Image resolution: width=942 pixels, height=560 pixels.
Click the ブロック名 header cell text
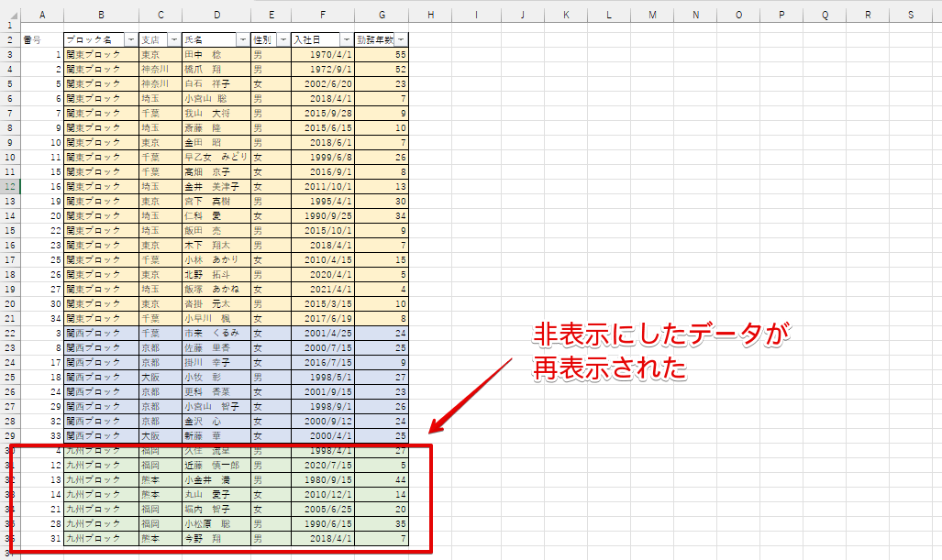[89, 39]
